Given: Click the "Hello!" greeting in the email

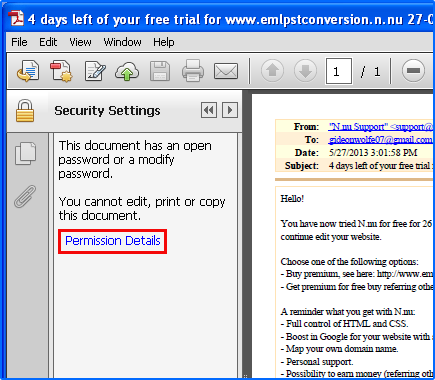Looking at the screenshot, I should [x=292, y=199].
